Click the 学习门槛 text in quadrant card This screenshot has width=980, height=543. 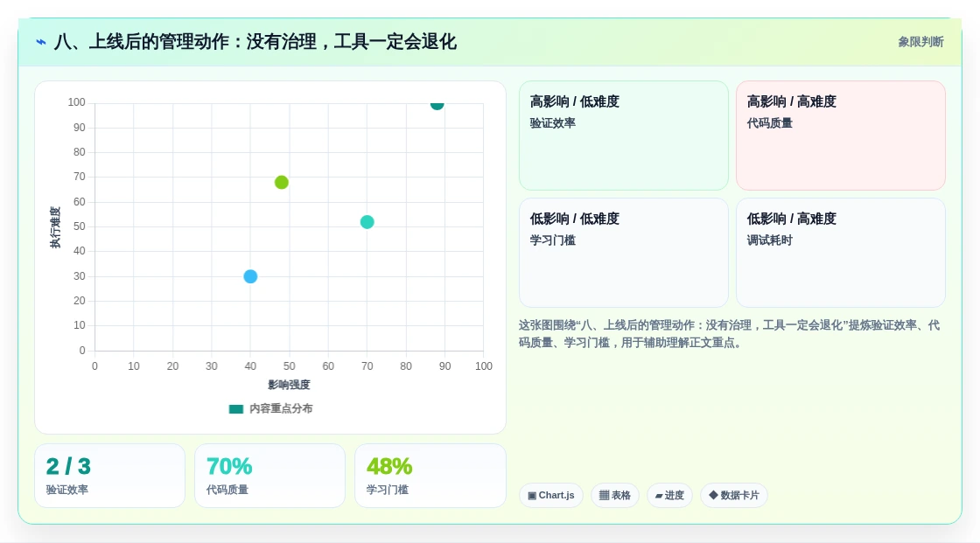tap(552, 240)
